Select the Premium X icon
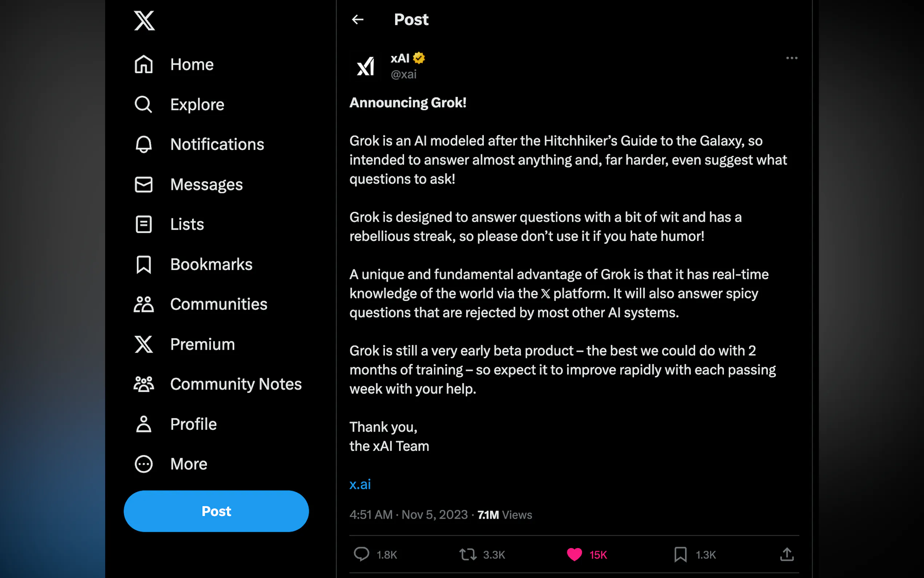This screenshot has height=578, width=924. coord(144,344)
